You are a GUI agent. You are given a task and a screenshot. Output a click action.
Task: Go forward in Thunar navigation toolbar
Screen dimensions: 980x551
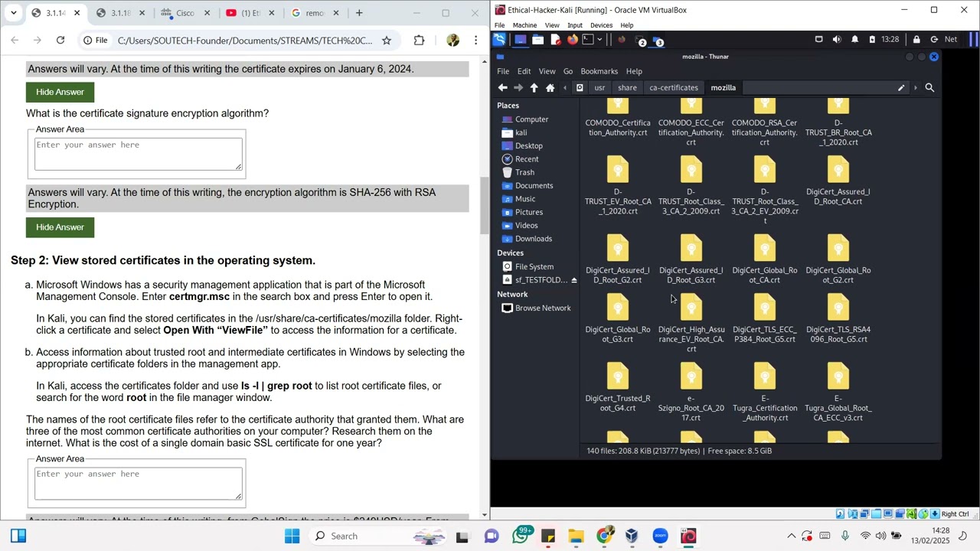(x=518, y=88)
